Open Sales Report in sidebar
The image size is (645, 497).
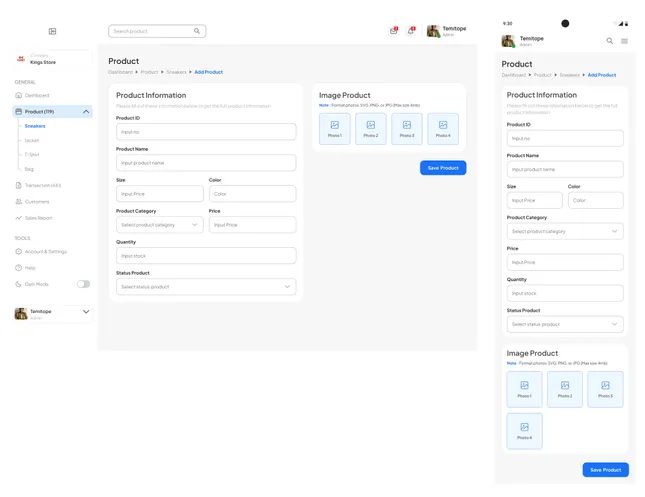click(x=38, y=217)
